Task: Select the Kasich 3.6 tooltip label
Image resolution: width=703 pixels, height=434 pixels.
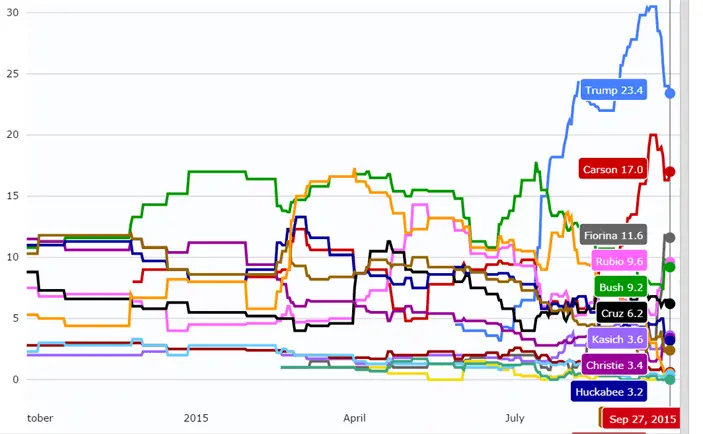Action: coord(616,340)
